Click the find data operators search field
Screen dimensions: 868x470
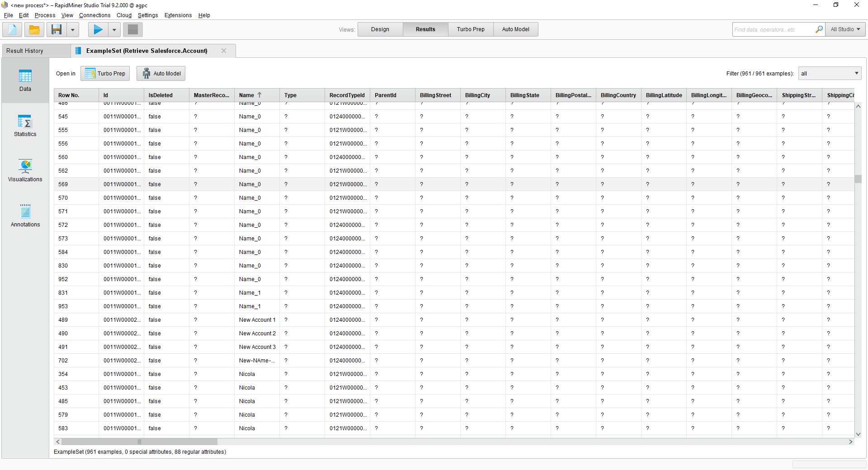coord(773,29)
